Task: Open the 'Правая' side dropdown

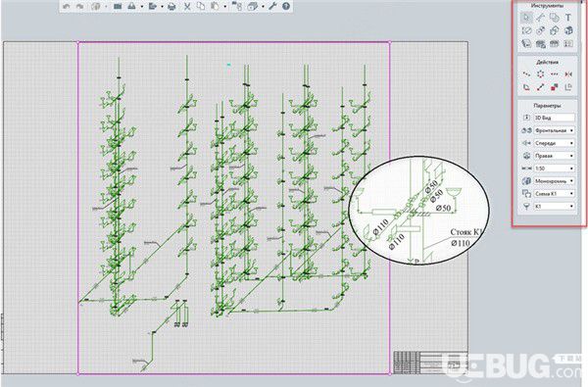Action: [x=555, y=156]
